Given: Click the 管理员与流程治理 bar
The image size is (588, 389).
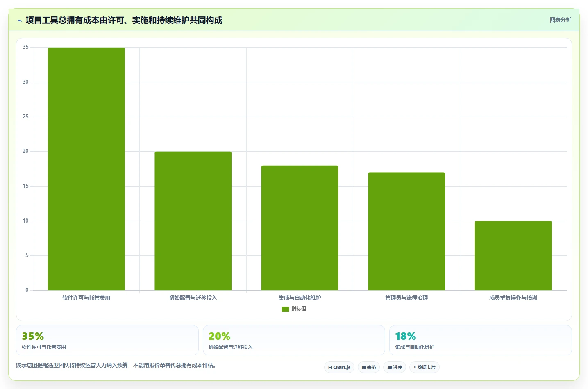Looking at the screenshot, I should [406, 231].
